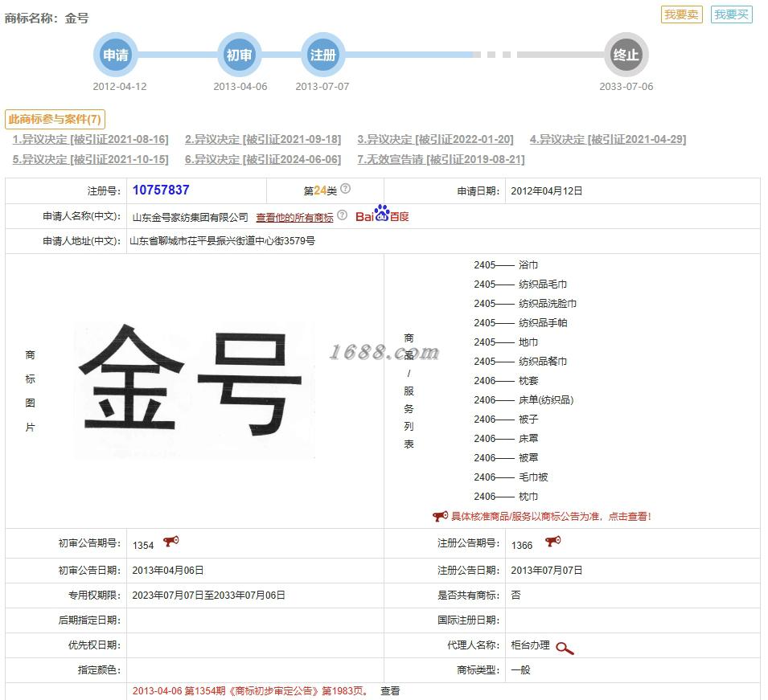Open megaphone icon beside 初审公告期号 1354
The image size is (768, 700).
pos(171,541)
